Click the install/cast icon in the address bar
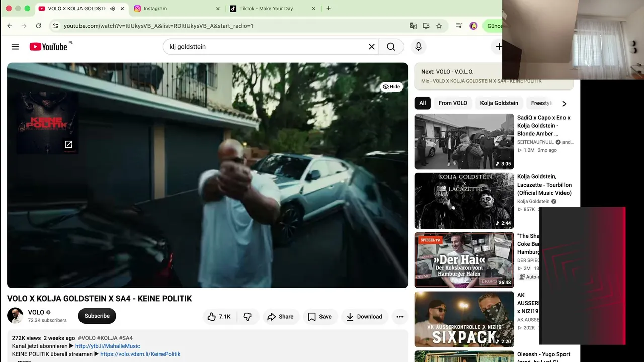 426,26
